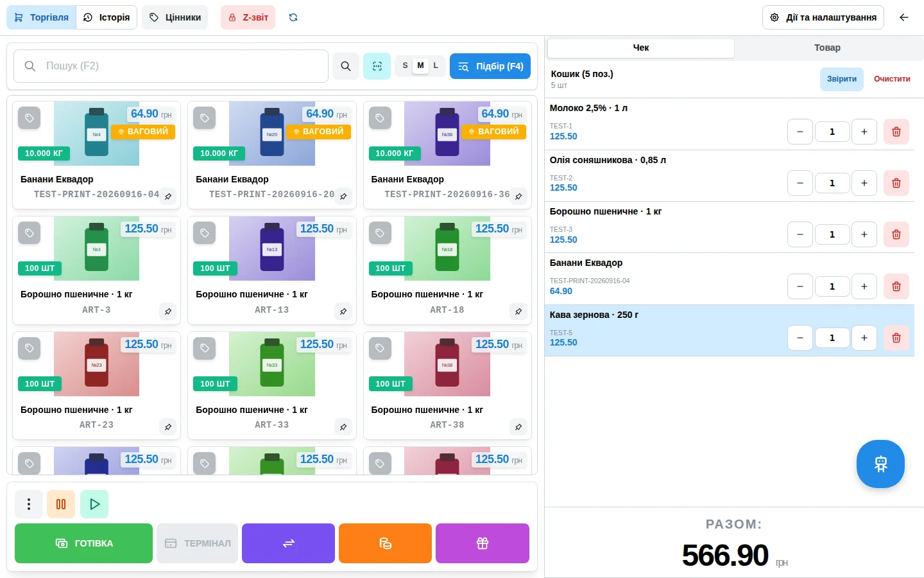
Task: Delete Кава зернова from cart
Action: pyautogui.click(x=896, y=338)
